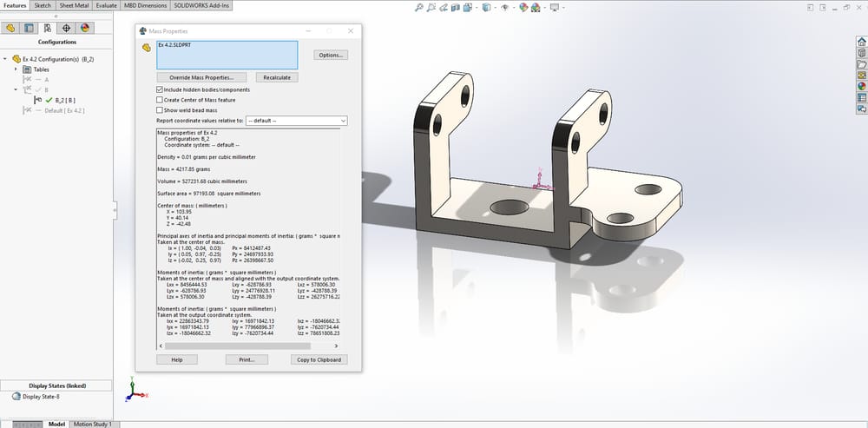
Task: Switch to the SOLIDWORKS Add-Ins tab
Action: 201,5
